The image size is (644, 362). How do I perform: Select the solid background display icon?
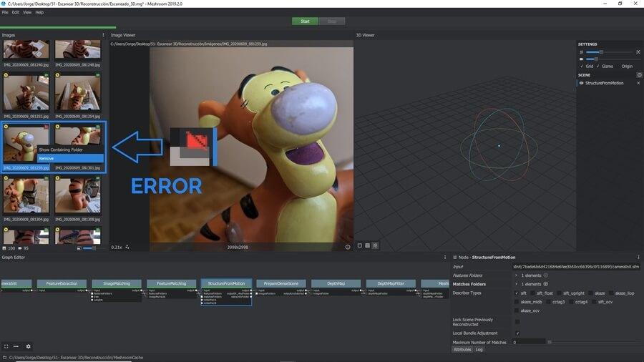360,245
